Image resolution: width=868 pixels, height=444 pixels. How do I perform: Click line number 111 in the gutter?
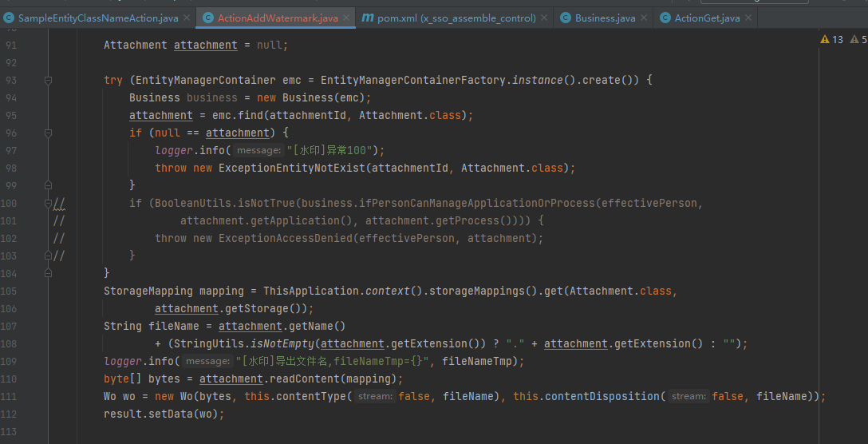[10, 397]
